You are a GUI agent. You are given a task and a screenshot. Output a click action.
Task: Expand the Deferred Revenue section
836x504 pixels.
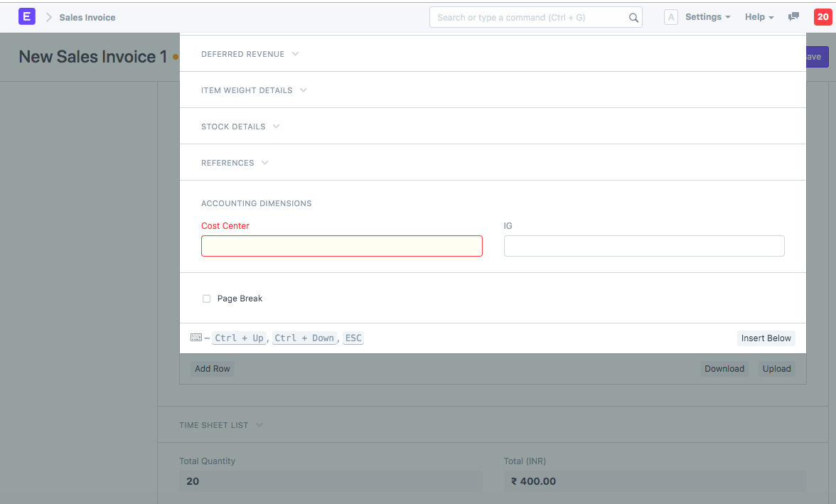point(250,53)
